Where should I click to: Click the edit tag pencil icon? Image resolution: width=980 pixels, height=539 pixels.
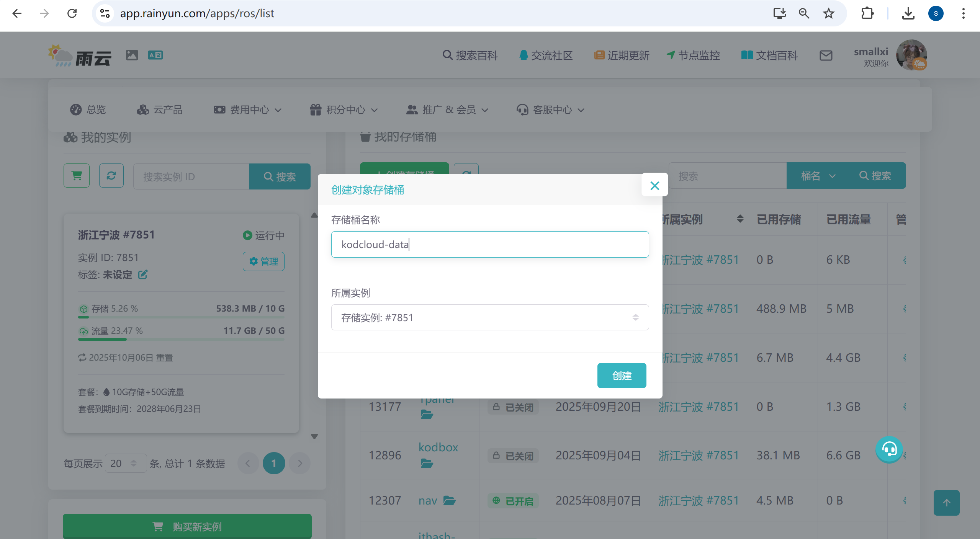[x=143, y=274]
